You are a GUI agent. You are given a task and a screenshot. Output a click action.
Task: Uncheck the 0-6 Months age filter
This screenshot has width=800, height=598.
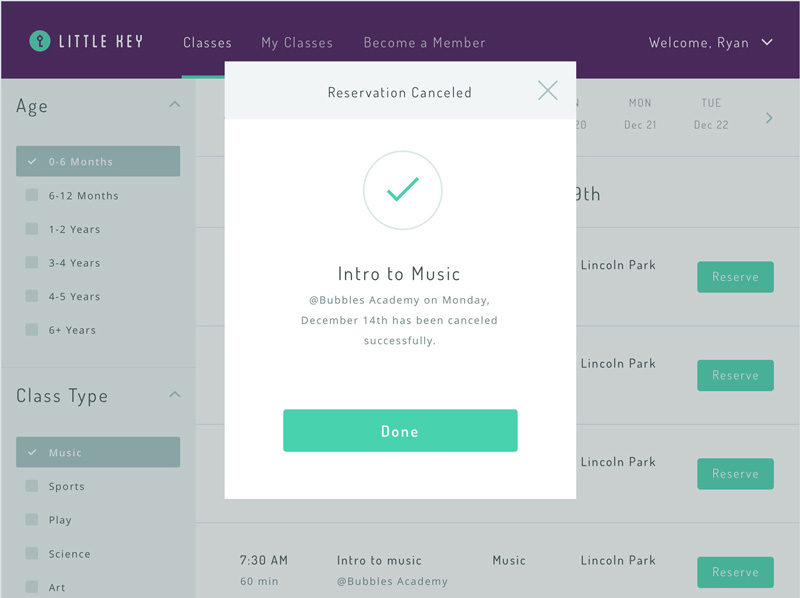click(98, 161)
